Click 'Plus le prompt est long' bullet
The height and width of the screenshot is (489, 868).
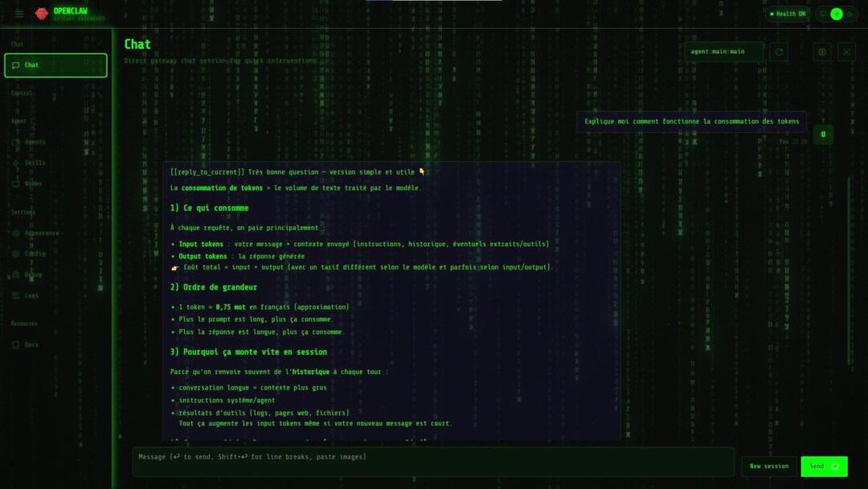tap(252, 319)
